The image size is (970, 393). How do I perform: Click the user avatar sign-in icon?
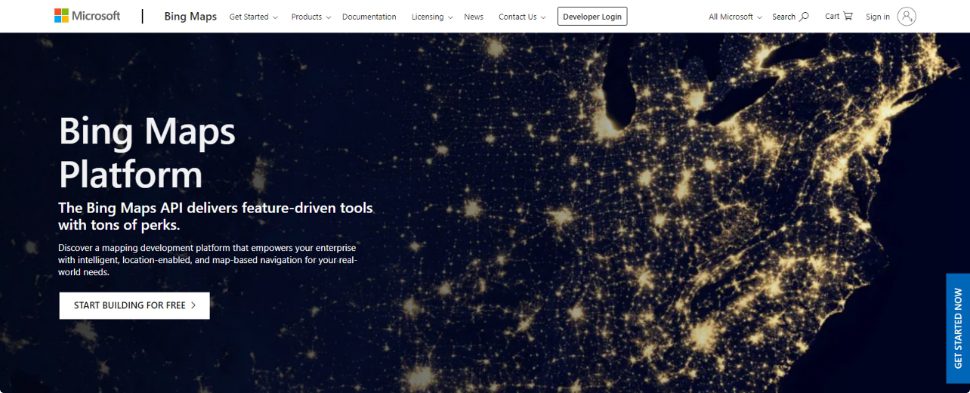pos(906,17)
